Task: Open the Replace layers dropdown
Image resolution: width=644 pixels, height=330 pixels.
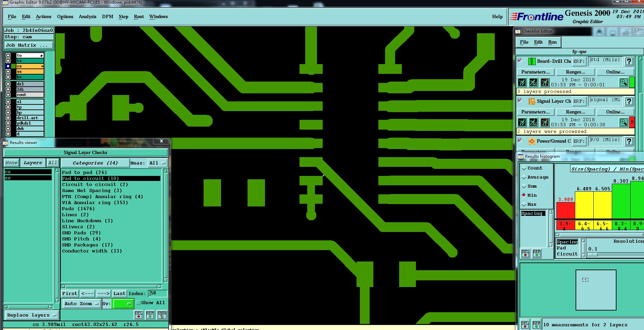Action: [x=32, y=315]
